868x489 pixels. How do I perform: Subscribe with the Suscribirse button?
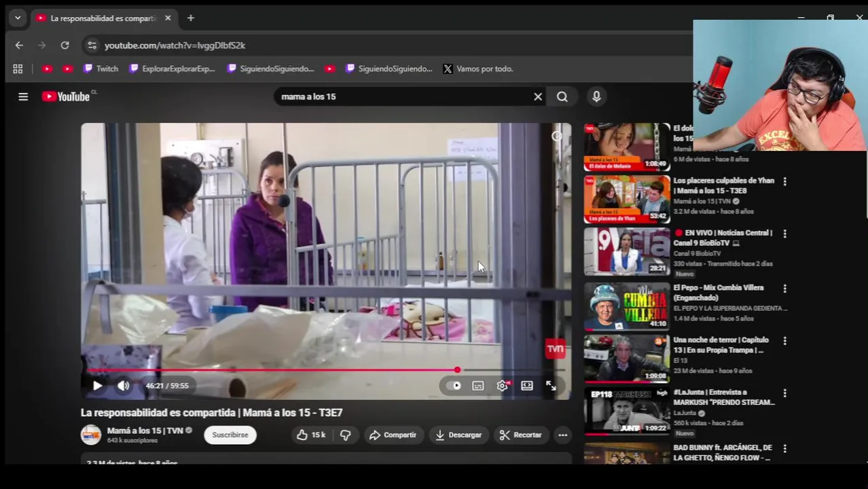point(230,435)
